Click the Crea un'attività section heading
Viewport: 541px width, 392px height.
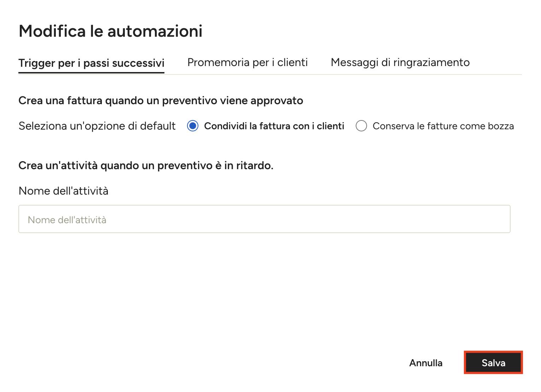(146, 165)
